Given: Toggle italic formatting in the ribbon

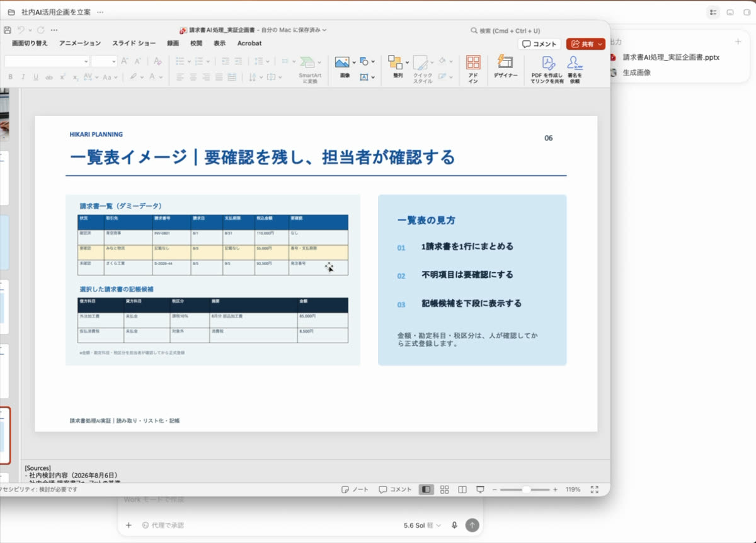Looking at the screenshot, I should coord(23,77).
